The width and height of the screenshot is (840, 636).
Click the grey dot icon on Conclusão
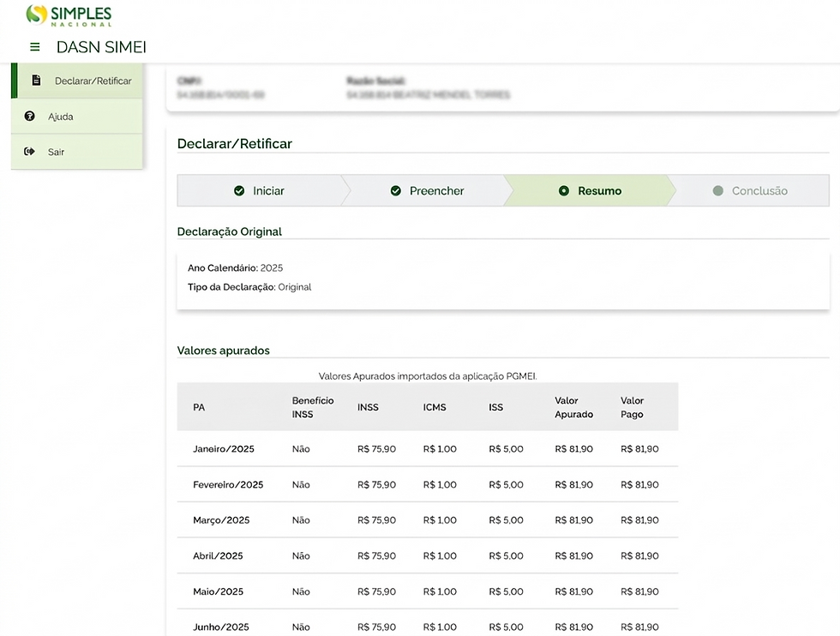click(718, 191)
